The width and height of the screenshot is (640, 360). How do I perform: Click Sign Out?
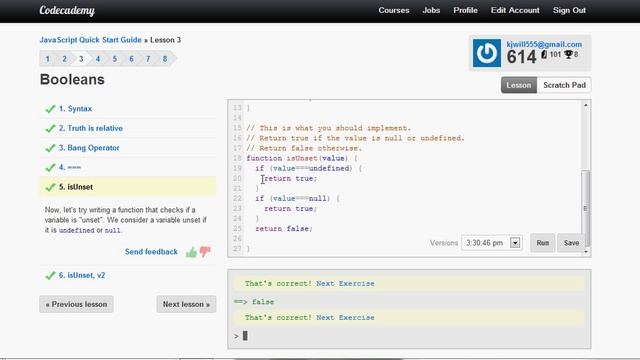[x=569, y=10]
